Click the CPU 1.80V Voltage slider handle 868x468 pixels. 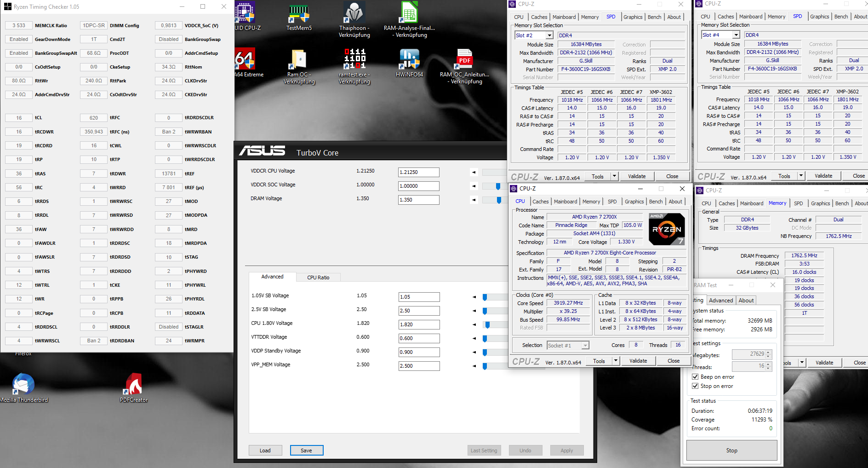click(488, 325)
